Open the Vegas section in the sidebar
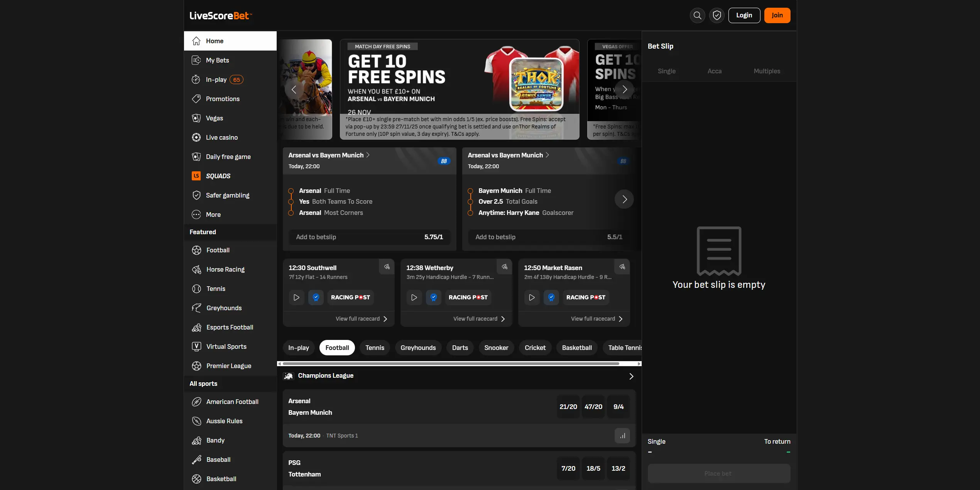The width and height of the screenshot is (980, 490). (x=214, y=118)
